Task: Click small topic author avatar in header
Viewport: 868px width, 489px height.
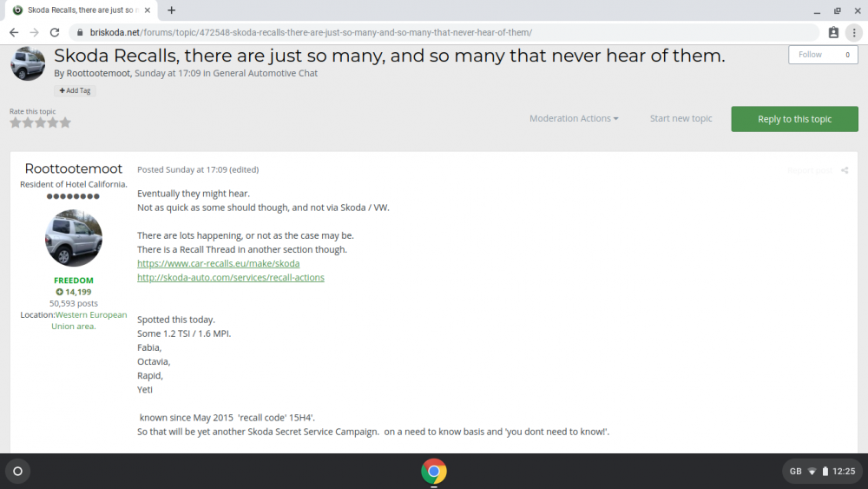Action: coord(28,63)
